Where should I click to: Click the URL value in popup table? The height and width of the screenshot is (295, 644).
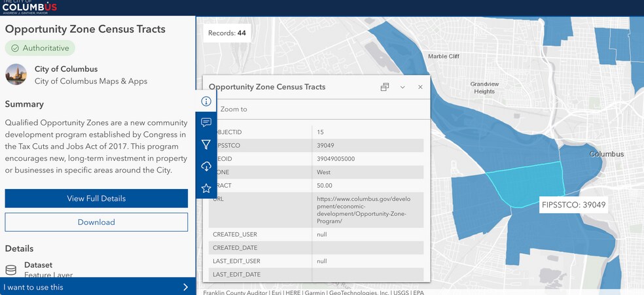363,210
